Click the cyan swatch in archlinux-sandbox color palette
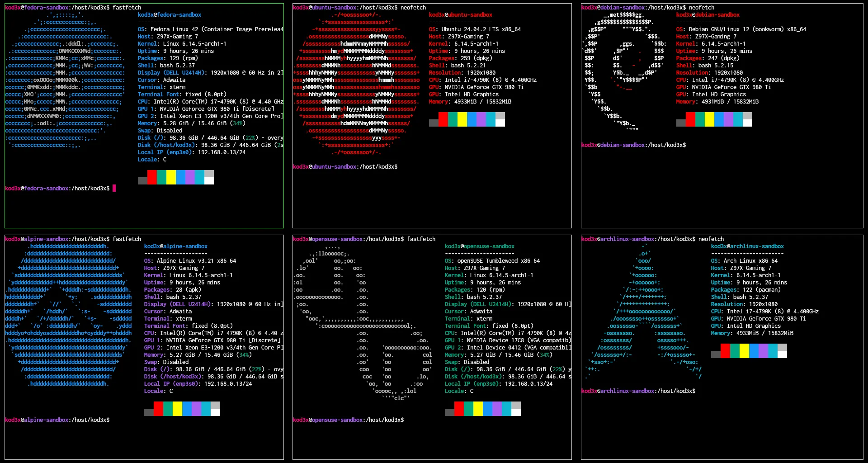Image resolution: width=868 pixels, height=463 pixels. 773,351
